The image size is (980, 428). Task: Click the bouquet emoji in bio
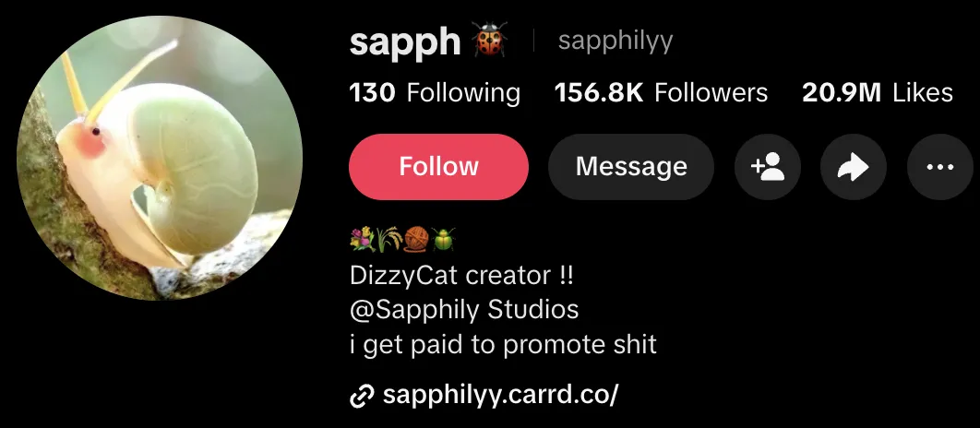[362, 239]
